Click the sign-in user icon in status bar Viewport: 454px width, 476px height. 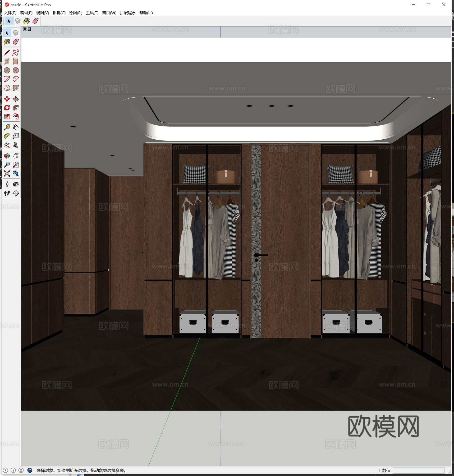click(21, 470)
